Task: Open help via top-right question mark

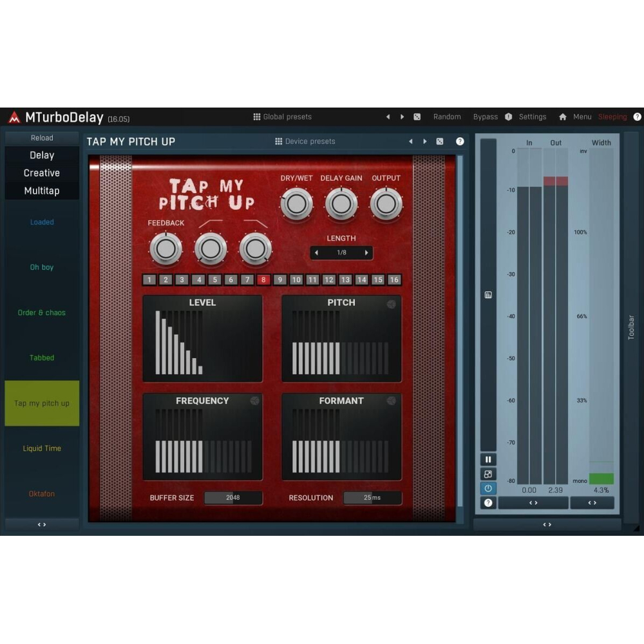Action: point(637,117)
